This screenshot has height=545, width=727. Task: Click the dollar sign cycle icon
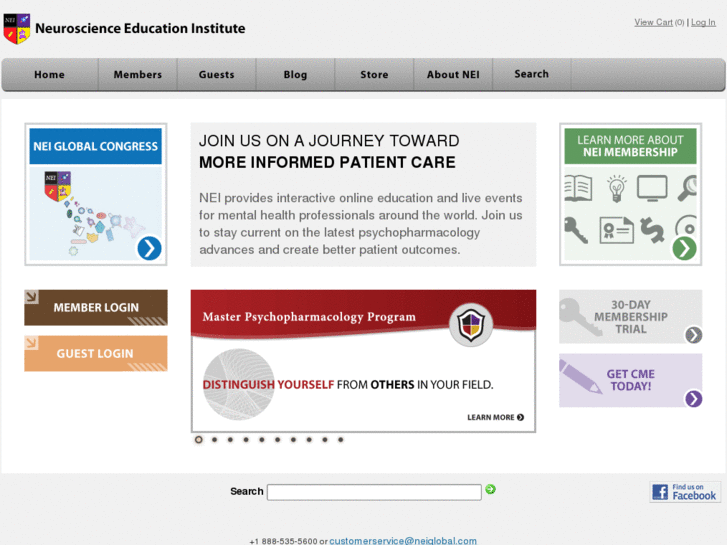[652, 230]
